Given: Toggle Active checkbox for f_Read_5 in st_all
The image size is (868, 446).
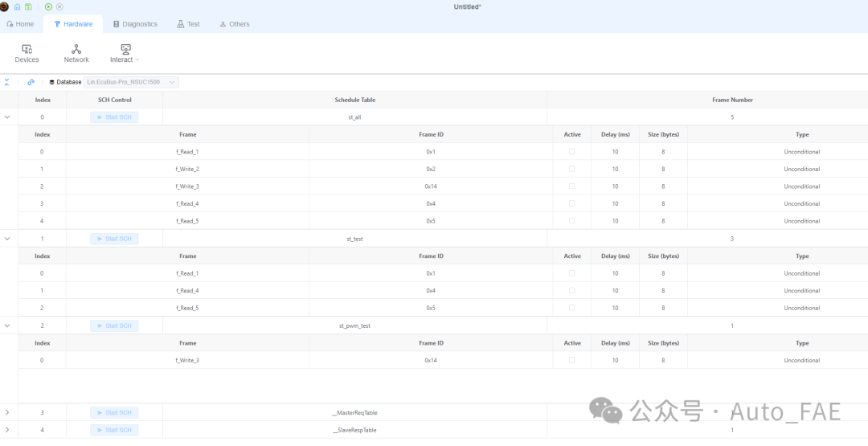Looking at the screenshot, I should click(x=572, y=221).
